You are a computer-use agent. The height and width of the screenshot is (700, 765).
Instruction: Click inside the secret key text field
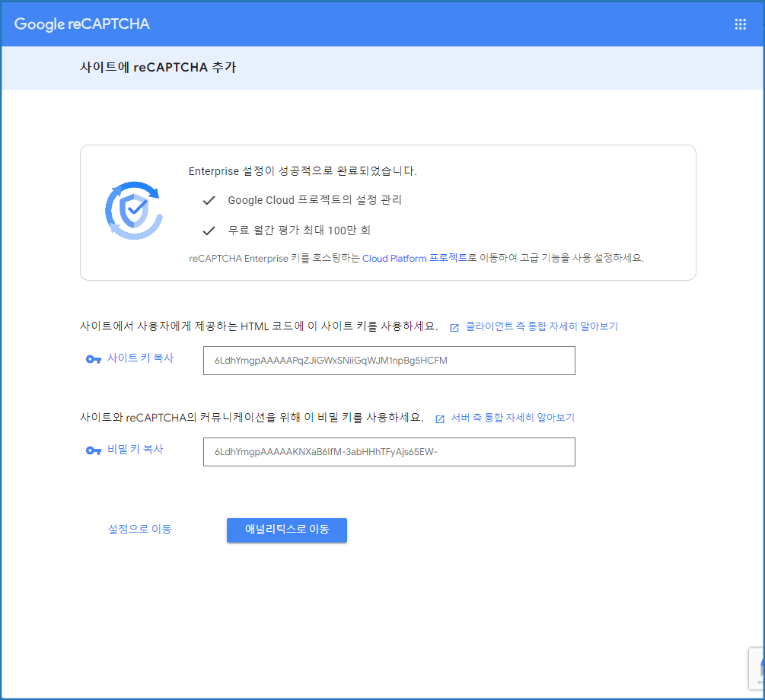tap(389, 452)
